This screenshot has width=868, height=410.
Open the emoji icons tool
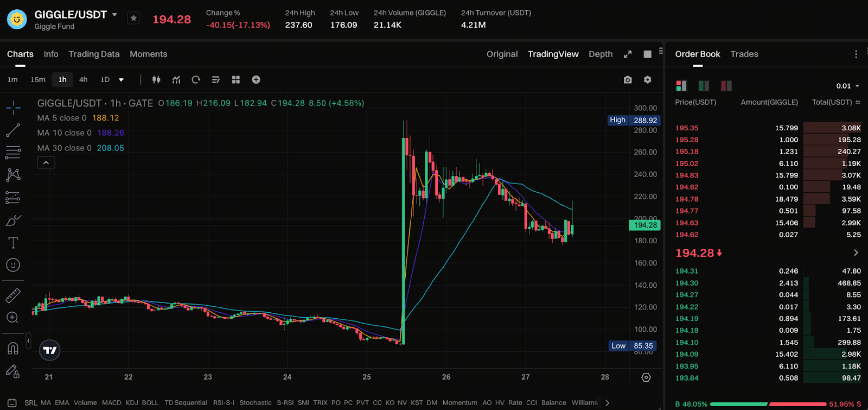[13, 265]
